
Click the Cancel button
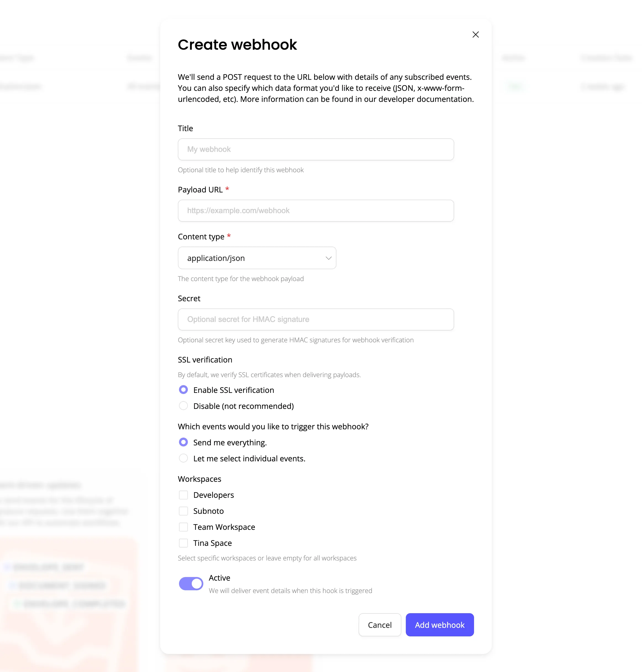coord(380,625)
